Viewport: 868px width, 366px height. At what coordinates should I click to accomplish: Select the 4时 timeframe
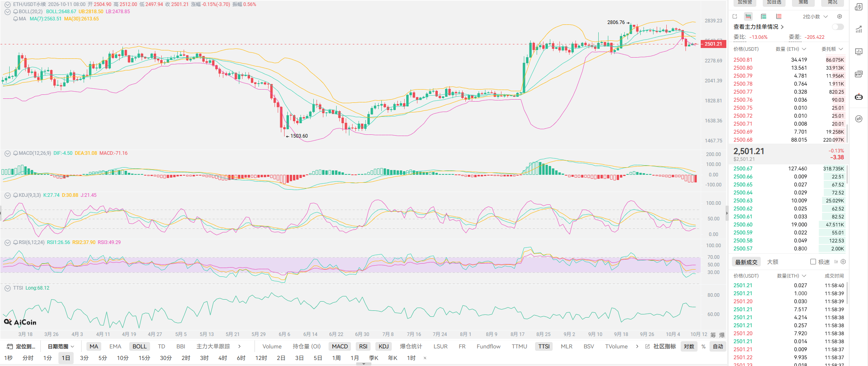(223, 358)
